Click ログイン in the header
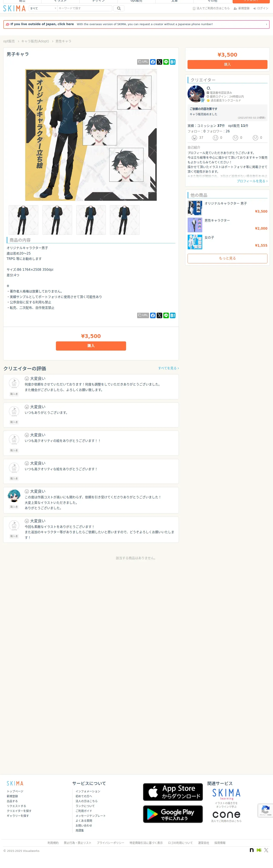The image size is (273, 868). point(261,9)
